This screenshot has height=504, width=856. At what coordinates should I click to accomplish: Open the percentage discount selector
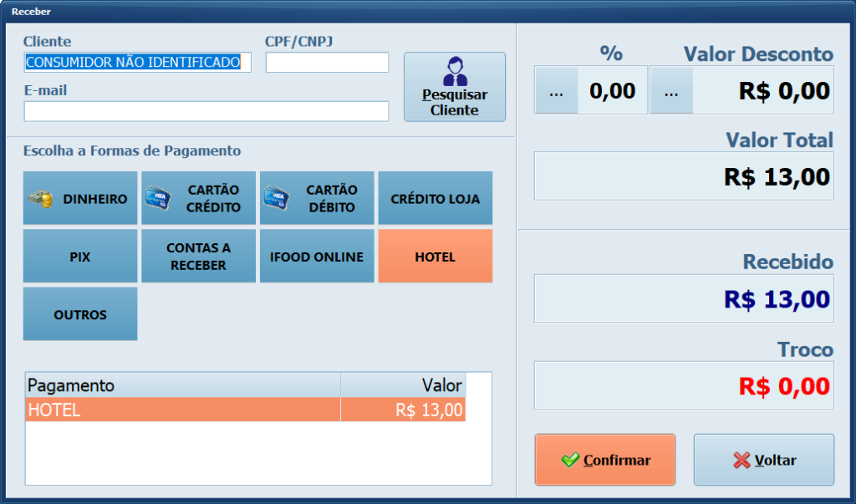click(555, 89)
